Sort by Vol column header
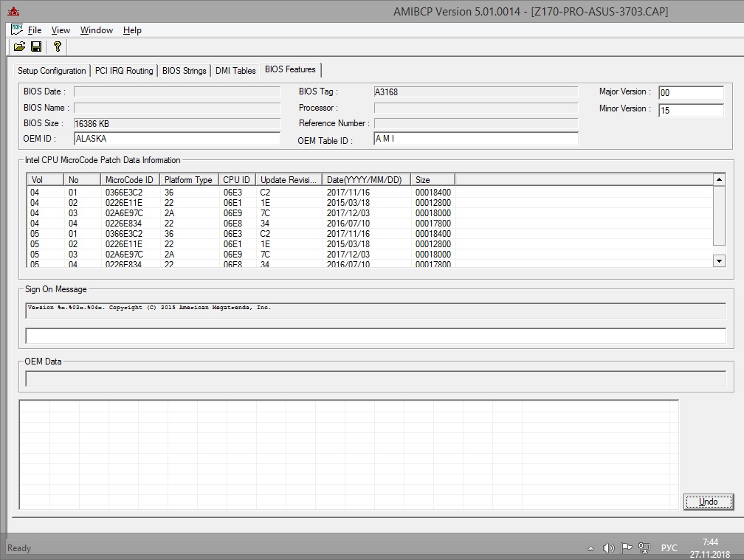 [45, 180]
